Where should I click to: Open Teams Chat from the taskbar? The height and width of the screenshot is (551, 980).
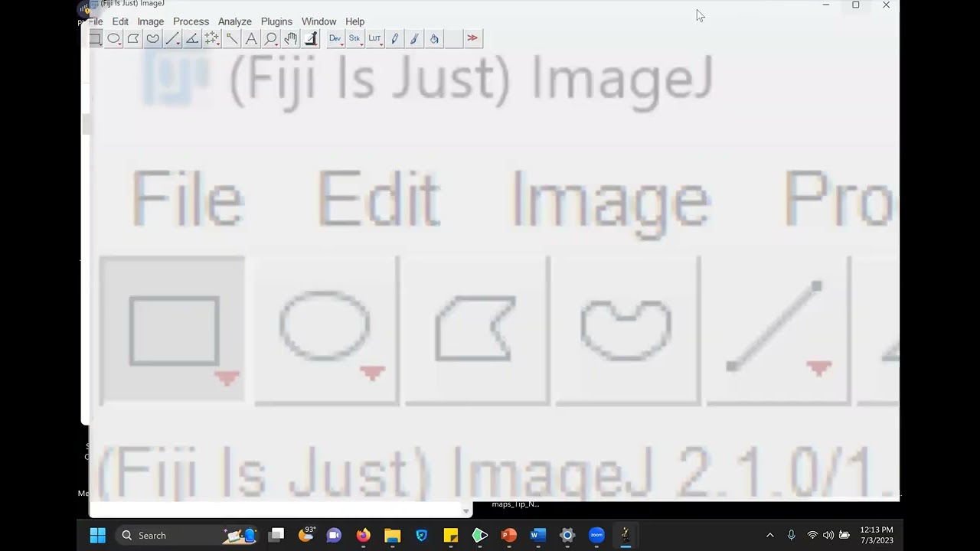pyautogui.click(x=334, y=535)
